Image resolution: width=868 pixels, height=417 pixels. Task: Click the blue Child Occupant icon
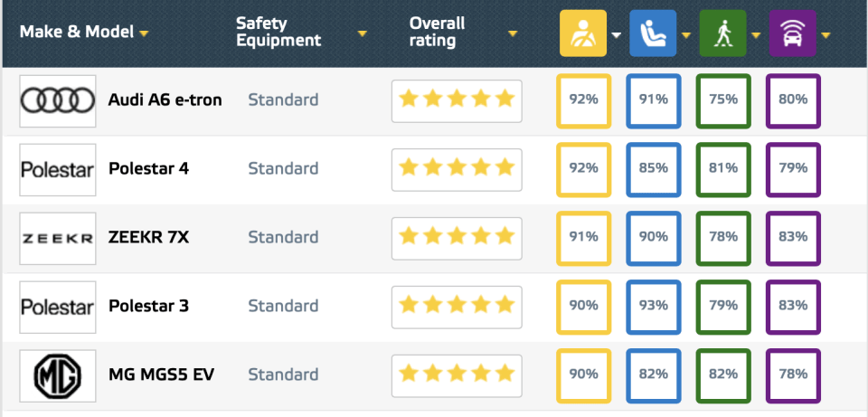[652, 33]
